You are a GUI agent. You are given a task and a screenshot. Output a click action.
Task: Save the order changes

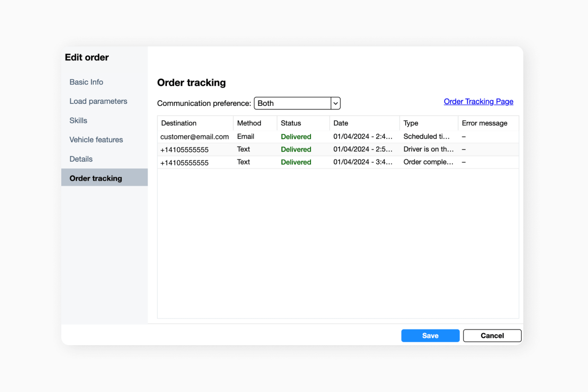click(430, 336)
